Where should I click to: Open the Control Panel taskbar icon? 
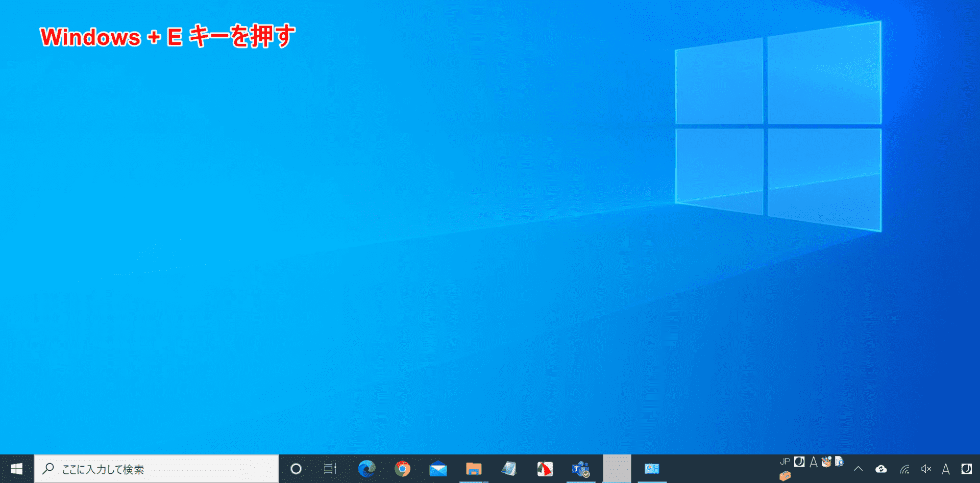point(652,469)
